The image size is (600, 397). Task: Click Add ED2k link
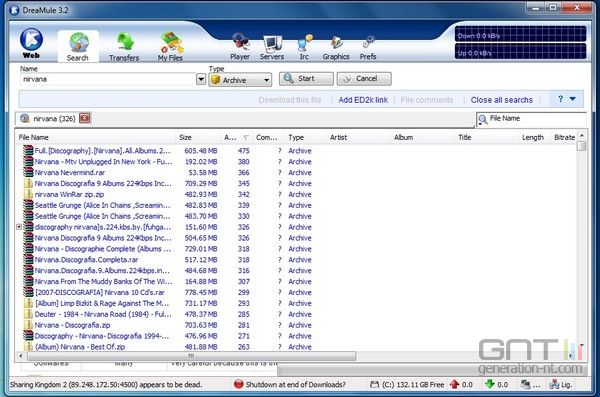363,100
